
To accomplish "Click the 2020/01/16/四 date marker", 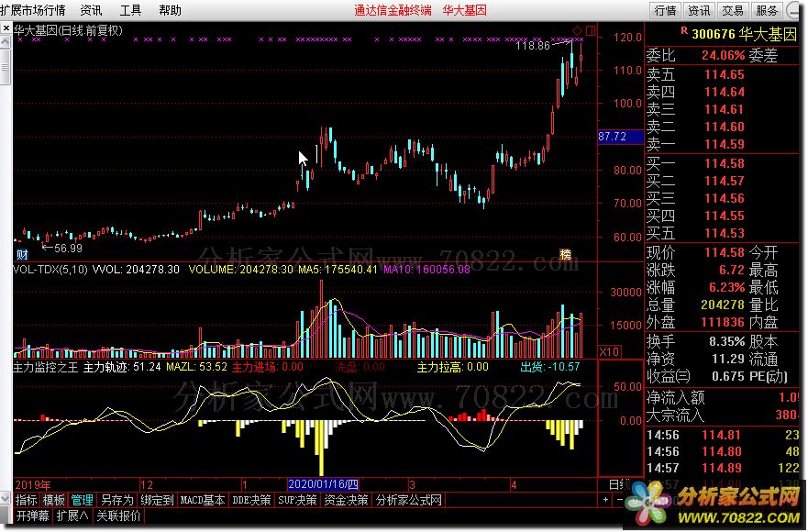I will 323,484.
